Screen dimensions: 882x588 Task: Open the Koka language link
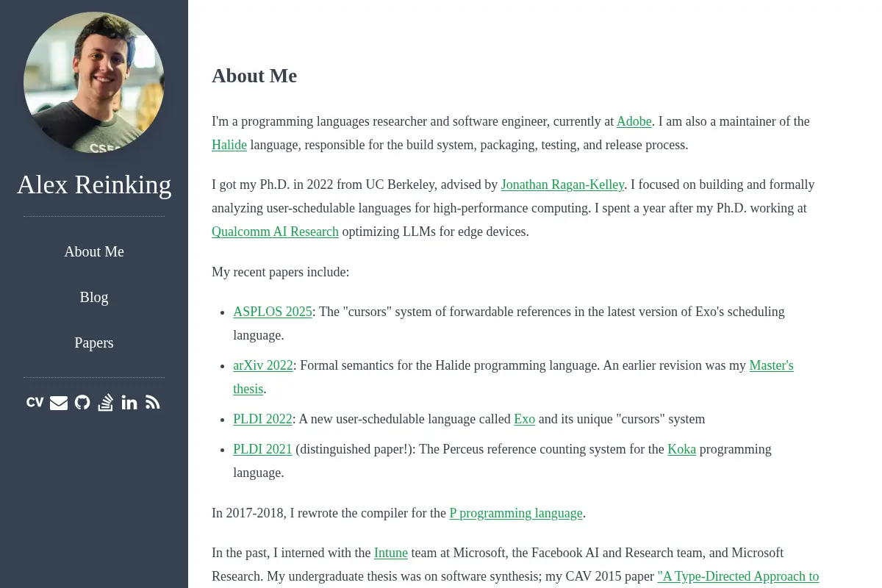(681, 449)
